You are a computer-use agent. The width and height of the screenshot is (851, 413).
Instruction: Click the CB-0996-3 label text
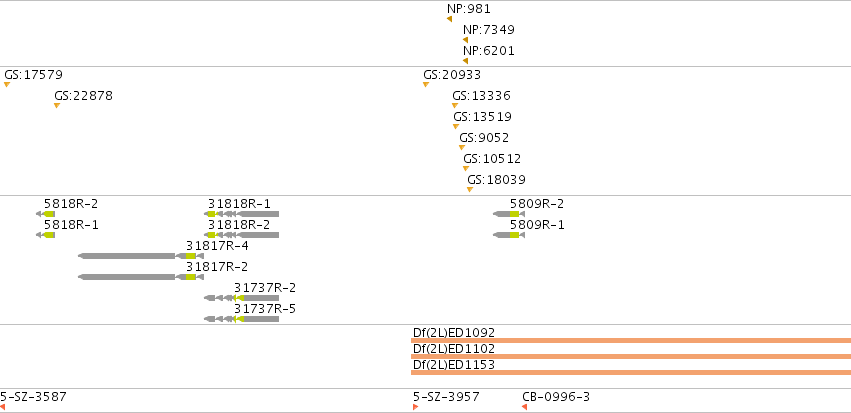(x=556, y=397)
